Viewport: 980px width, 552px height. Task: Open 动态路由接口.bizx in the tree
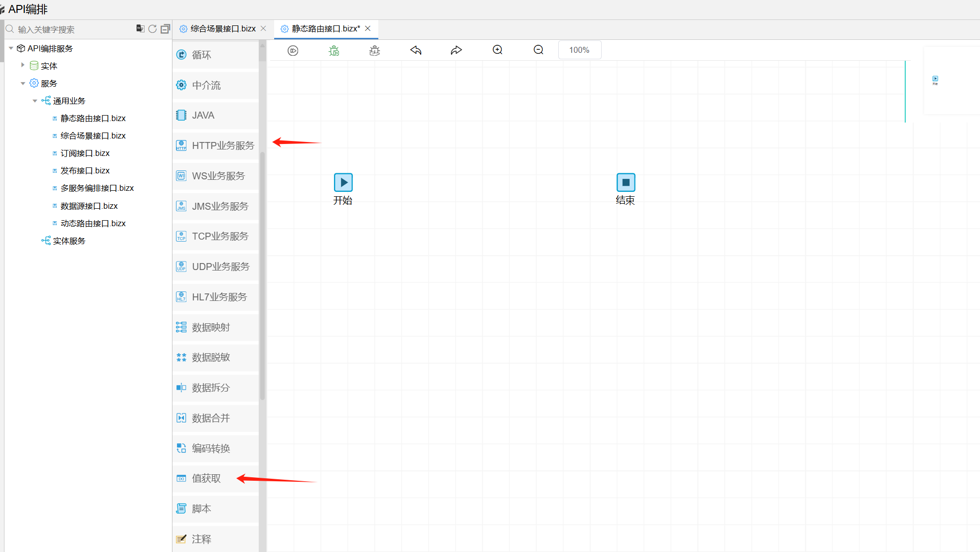tap(93, 223)
